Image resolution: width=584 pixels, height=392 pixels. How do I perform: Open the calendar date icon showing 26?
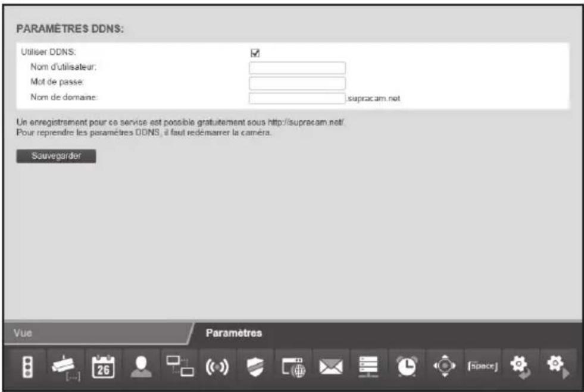103,367
